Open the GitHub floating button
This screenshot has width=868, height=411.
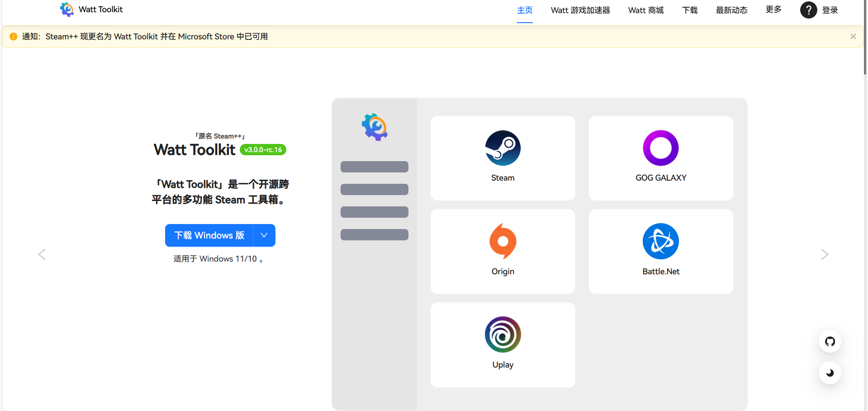830,341
